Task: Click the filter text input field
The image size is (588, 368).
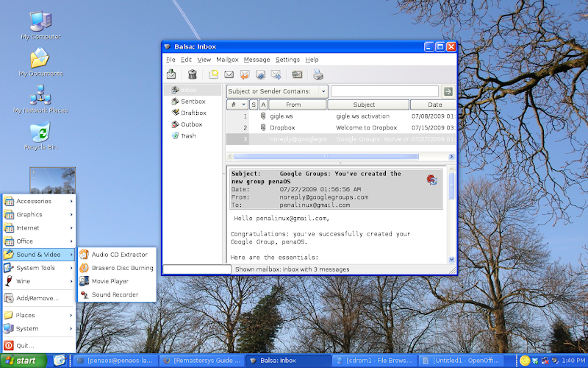Action: tap(384, 91)
